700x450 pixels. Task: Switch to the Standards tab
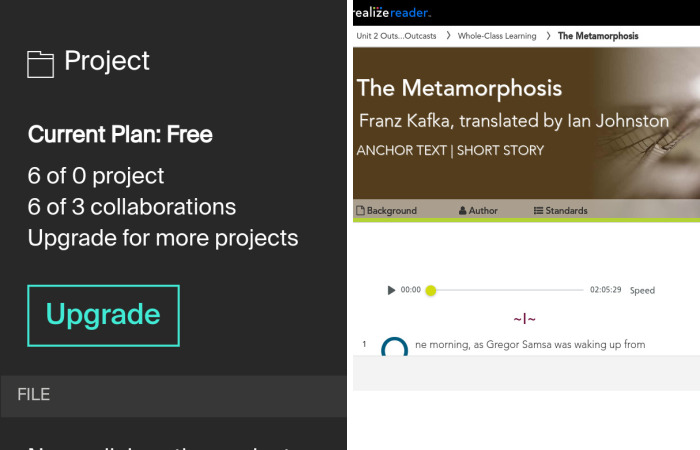(x=566, y=211)
